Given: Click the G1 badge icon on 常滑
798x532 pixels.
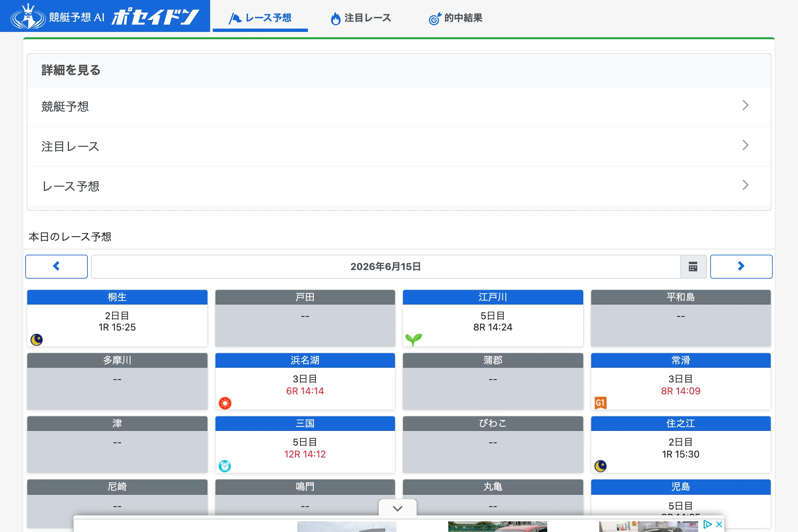Looking at the screenshot, I should [600, 403].
